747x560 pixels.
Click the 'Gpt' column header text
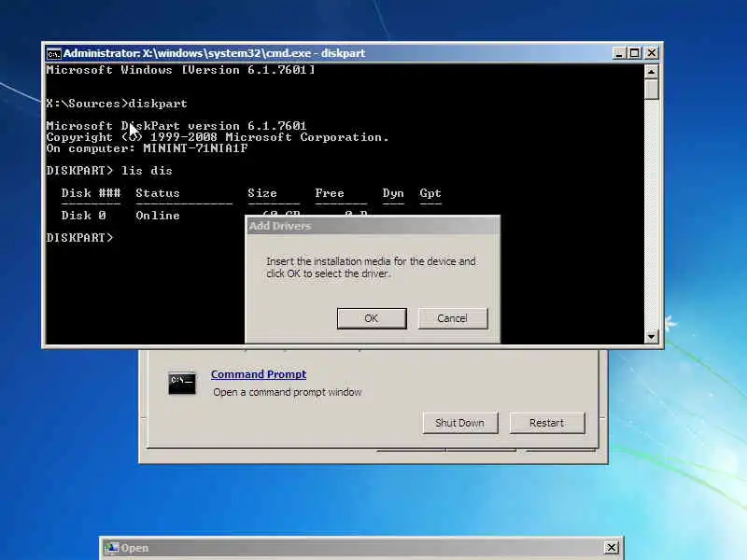pos(430,193)
